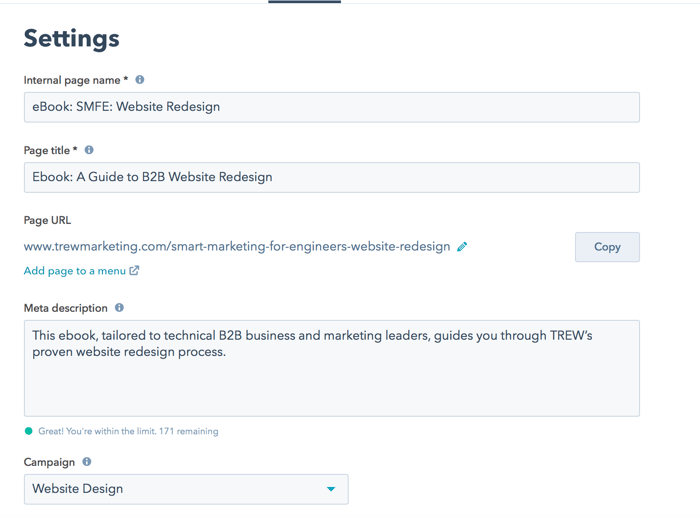This screenshot has height=519, width=700.
Task: Expand Campaign list via caret arrow
Action: [331, 489]
